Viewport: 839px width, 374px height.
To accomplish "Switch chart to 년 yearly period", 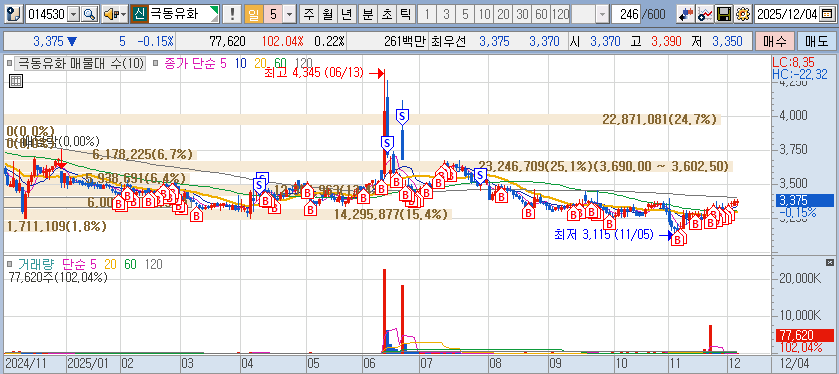I will coord(347,14).
